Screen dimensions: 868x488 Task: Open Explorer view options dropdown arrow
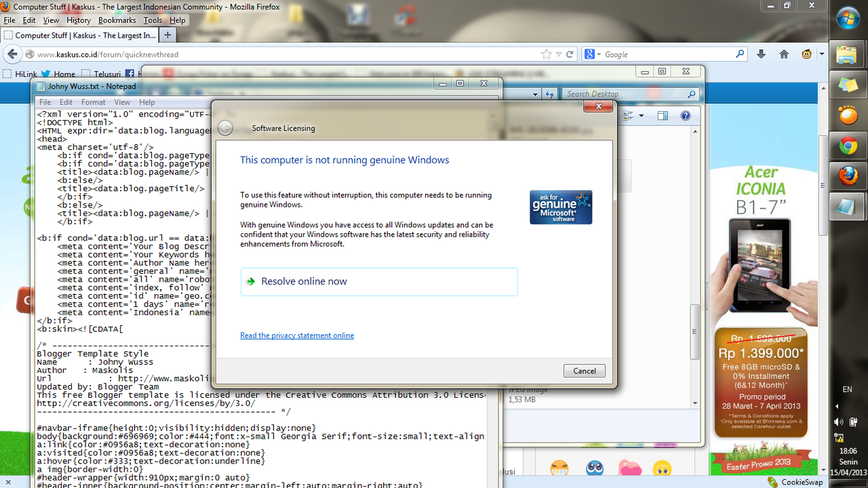click(642, 116)
